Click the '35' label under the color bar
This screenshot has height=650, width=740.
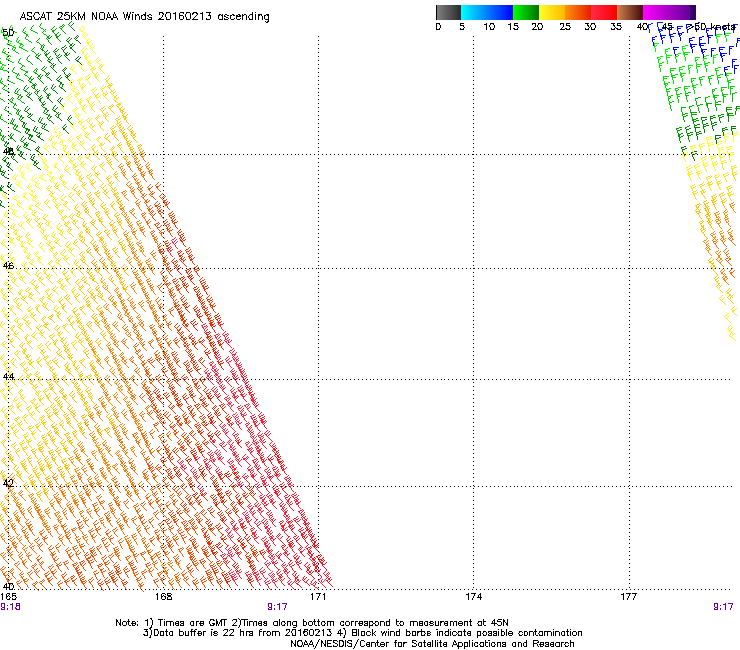pos(616,27)
